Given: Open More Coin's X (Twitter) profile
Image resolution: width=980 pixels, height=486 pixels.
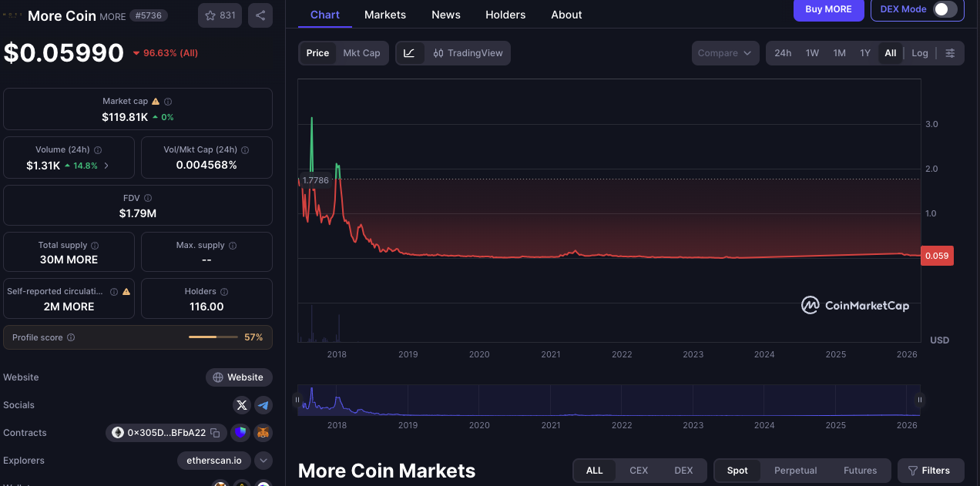Looking at the screenshot, I should [x=241, y=404].
